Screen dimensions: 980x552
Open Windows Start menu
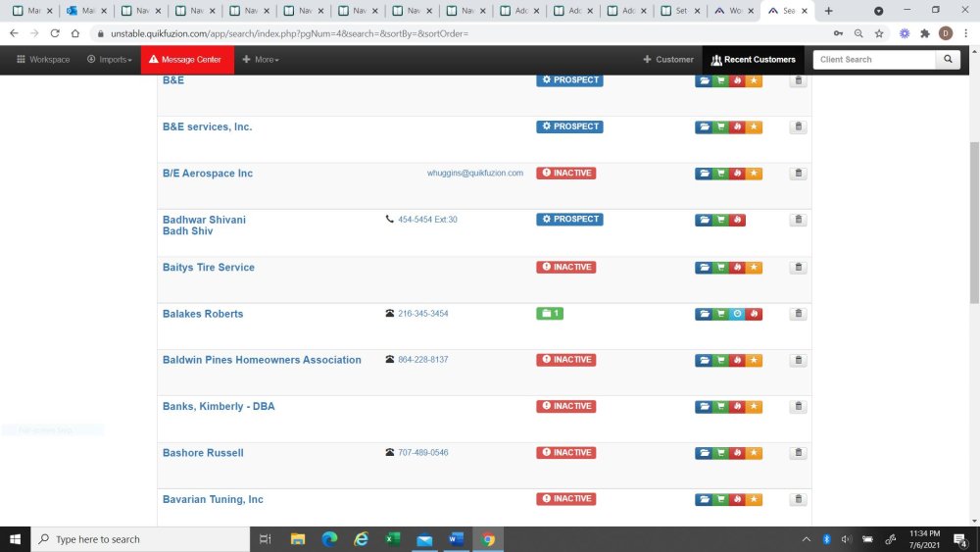pos(15,539)
